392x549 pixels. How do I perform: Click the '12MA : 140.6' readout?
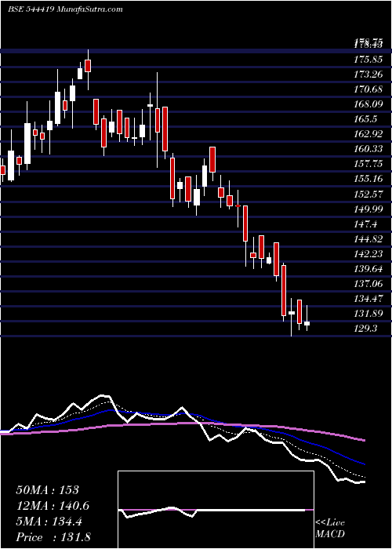[53, 506]
